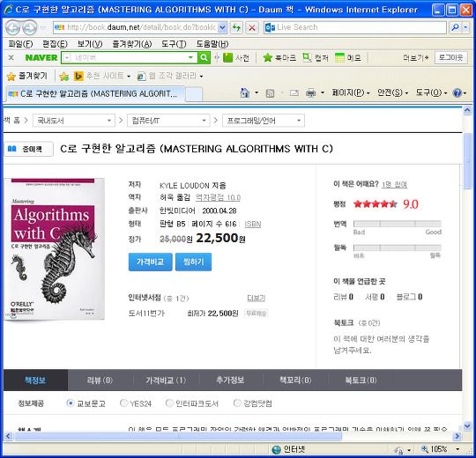476x458 pixels.
Task: Open the suggested sites (추천 사이트) Bing icon
Action: [78, 76]
